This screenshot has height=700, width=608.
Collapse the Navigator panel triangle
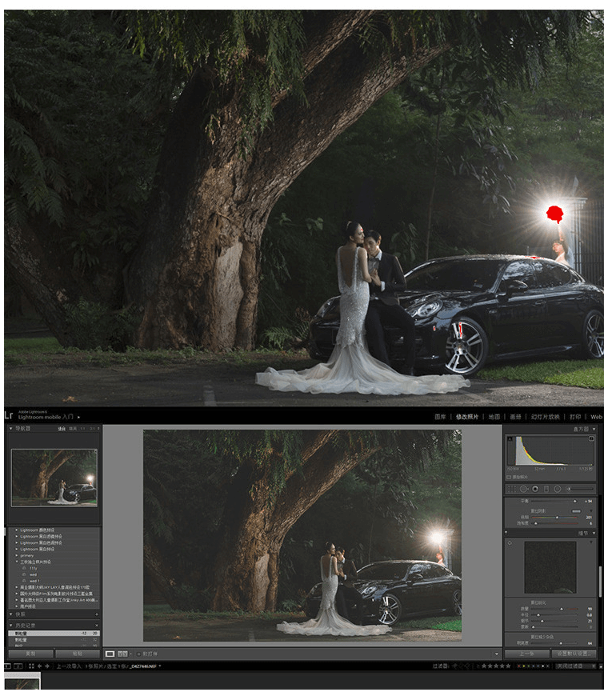[11, 428]
